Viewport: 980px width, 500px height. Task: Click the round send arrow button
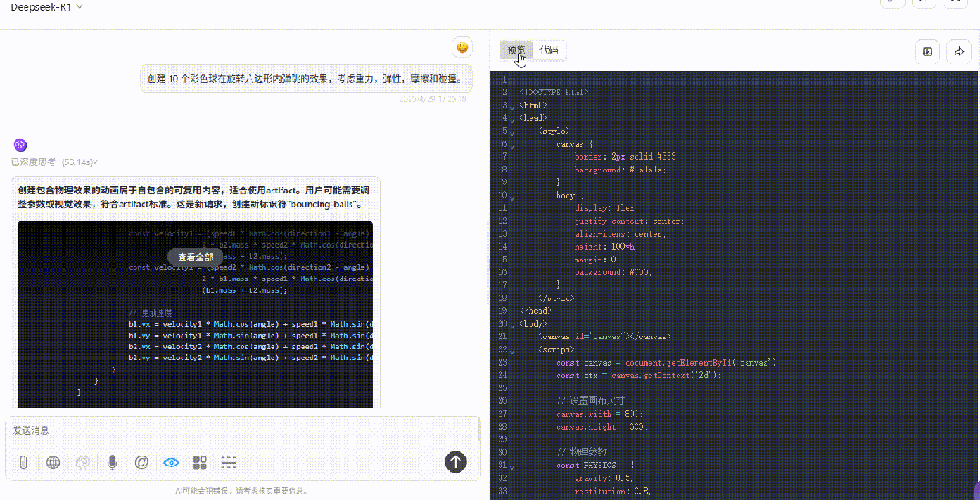[456, 461]
